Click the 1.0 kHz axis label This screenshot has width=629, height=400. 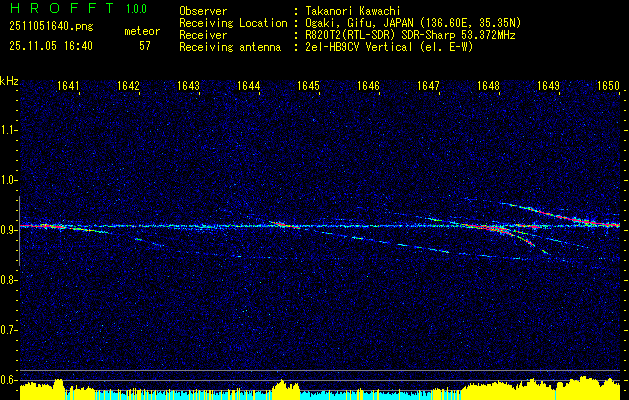tap(8, 180)
